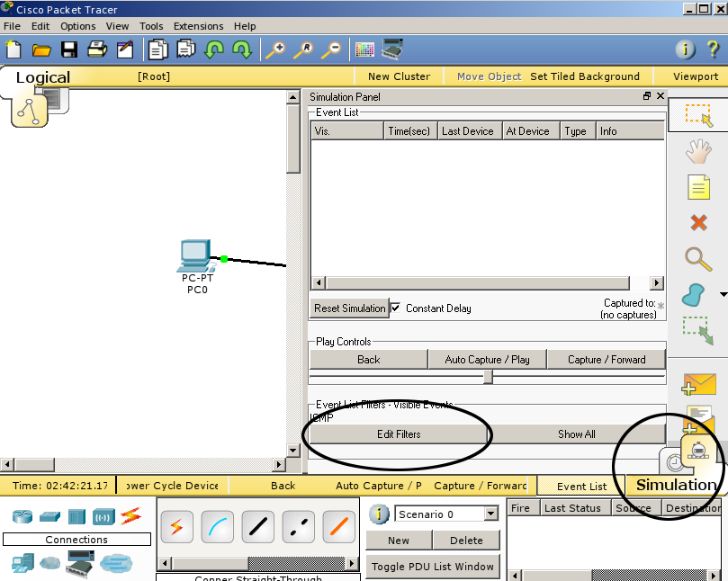Click the Paste toolbar icon
The image size is (728, 581).
(x=185, y=49)
